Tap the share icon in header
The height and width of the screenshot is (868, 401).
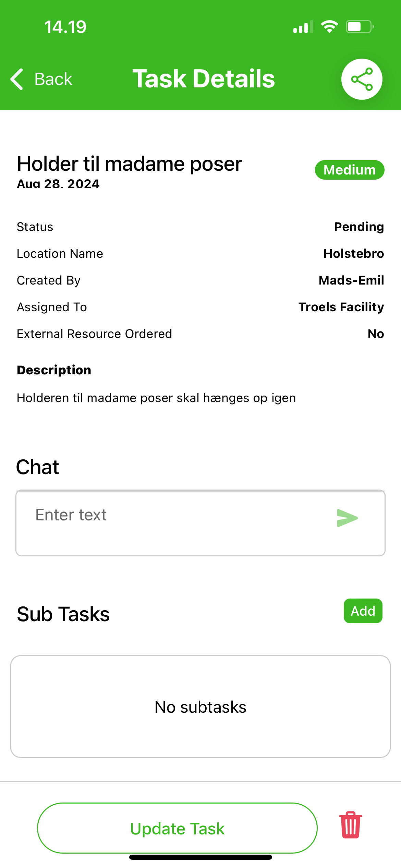click(362, 79)
